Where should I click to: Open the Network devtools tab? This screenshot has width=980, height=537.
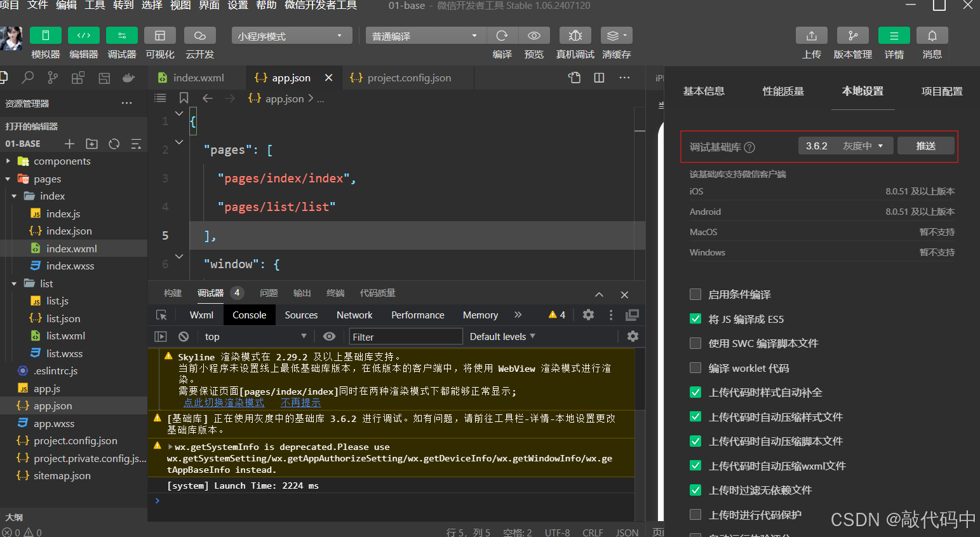click(x=354, y=315)
